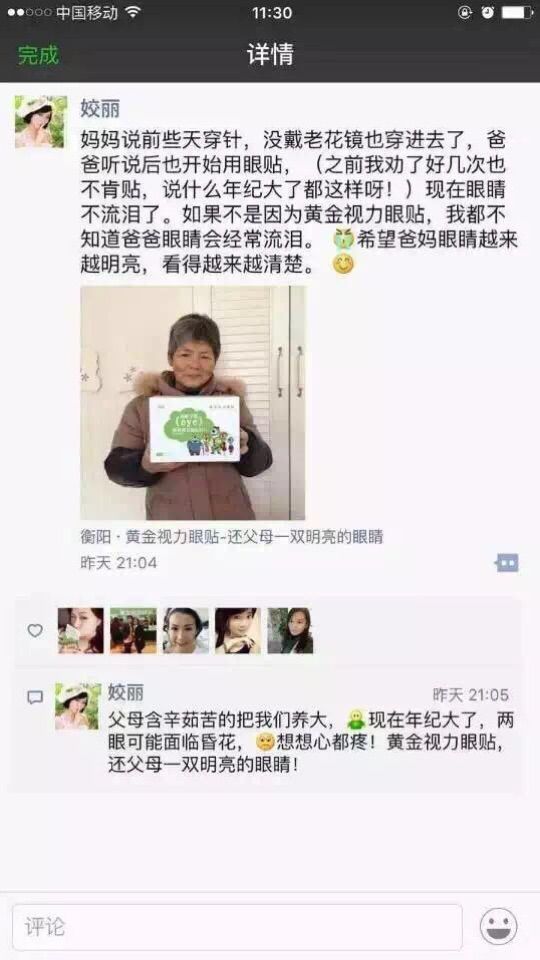Open the photo of the woman holding a box
This screenshot has height=960, width=540.
(193, 403)
